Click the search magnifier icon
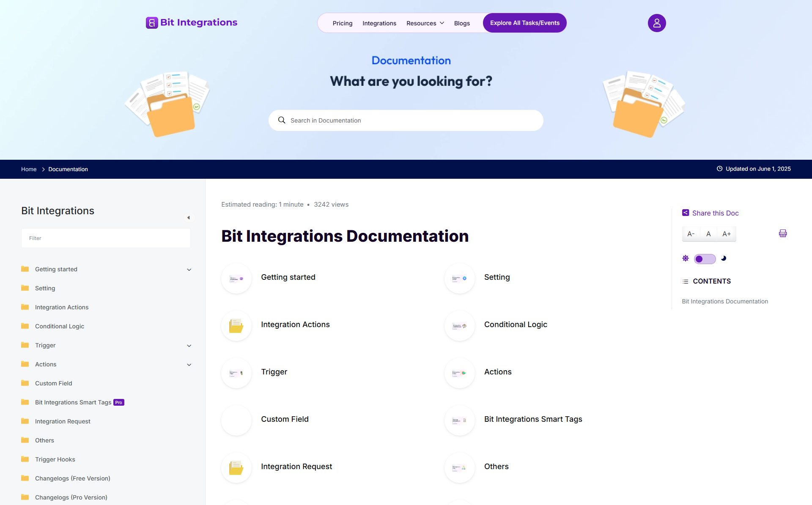 point(282,120)
